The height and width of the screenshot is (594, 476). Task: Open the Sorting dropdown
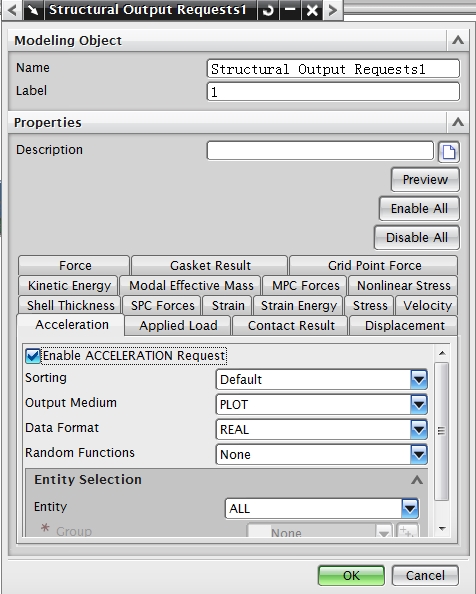click(321, 379)
